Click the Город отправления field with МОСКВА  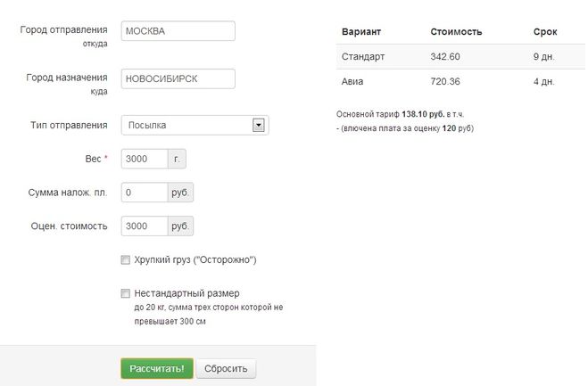177,31
